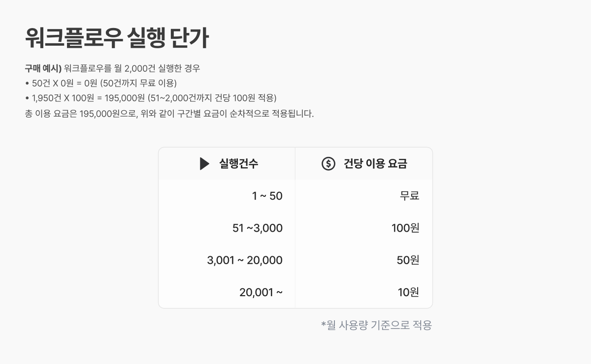Click the 10원 price cell

tap(408, 292)
